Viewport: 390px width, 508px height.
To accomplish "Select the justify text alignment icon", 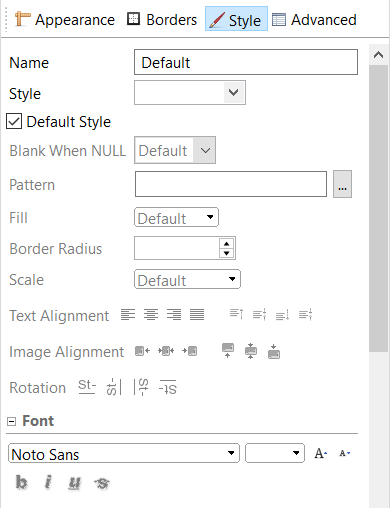I will coord(197,314).
